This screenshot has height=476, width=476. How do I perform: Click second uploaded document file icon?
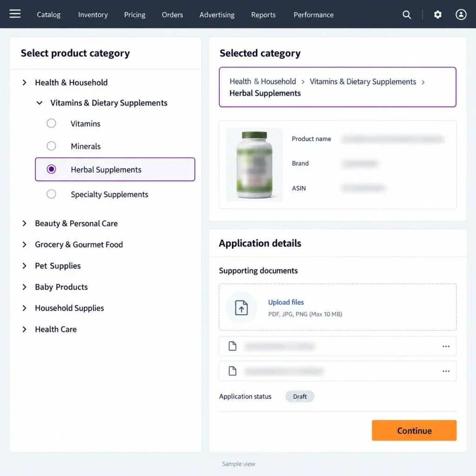coord(232,370)
